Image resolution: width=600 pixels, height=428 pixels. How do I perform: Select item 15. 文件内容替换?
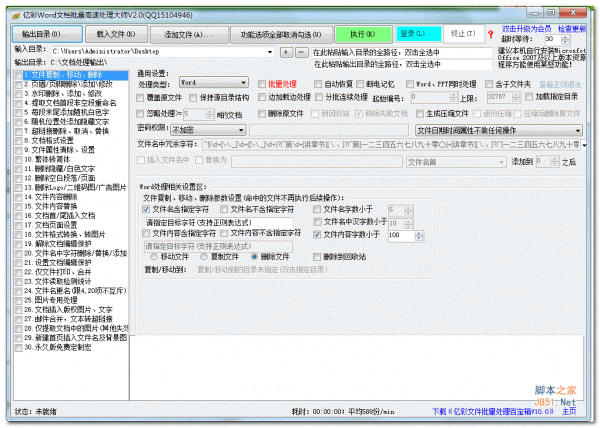(x=51, y=207)
